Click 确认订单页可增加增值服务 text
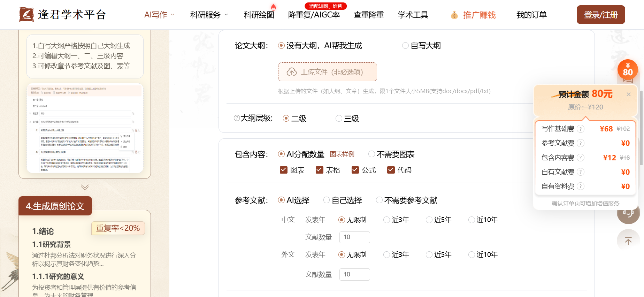 [x=585, y=203]
